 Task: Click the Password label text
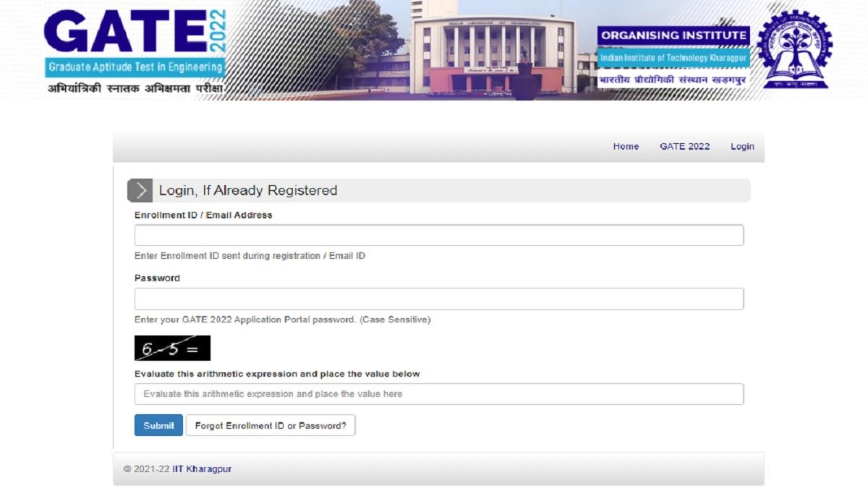156,278
